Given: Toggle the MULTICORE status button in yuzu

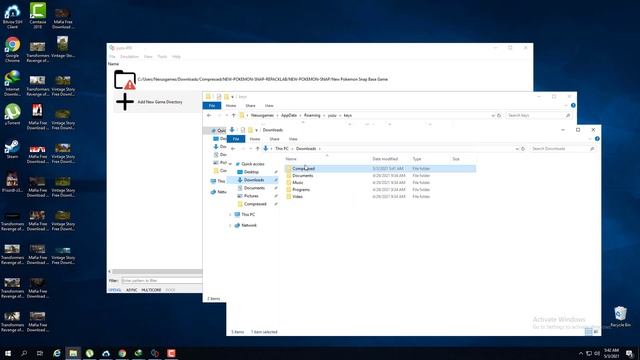Looking at the screenshot, I should coord(151,290).
